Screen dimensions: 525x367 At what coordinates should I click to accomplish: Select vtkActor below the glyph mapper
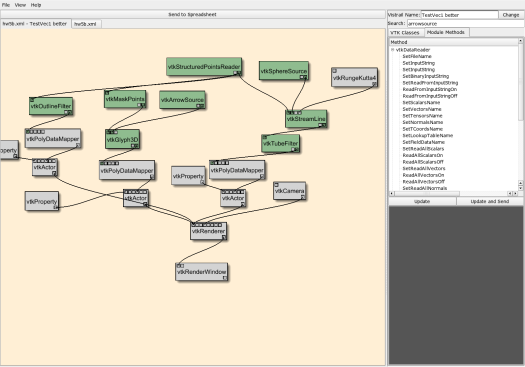[136, 198]
